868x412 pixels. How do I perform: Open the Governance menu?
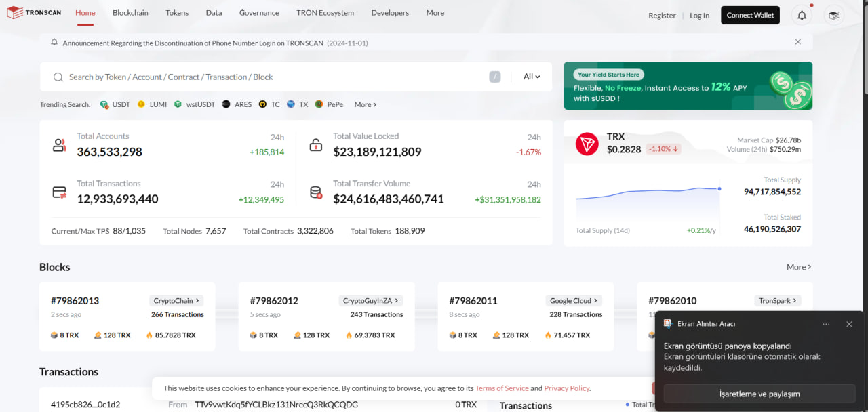pyautogui.click(x=259, y=13)
